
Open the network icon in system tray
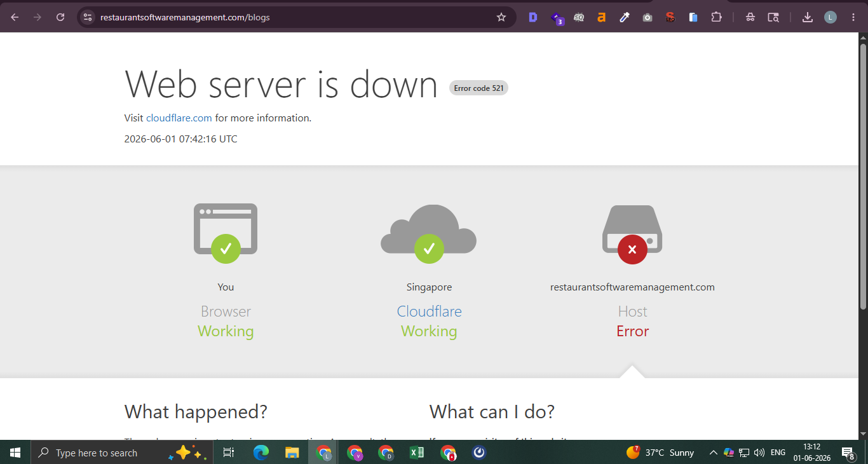(744, 453)
